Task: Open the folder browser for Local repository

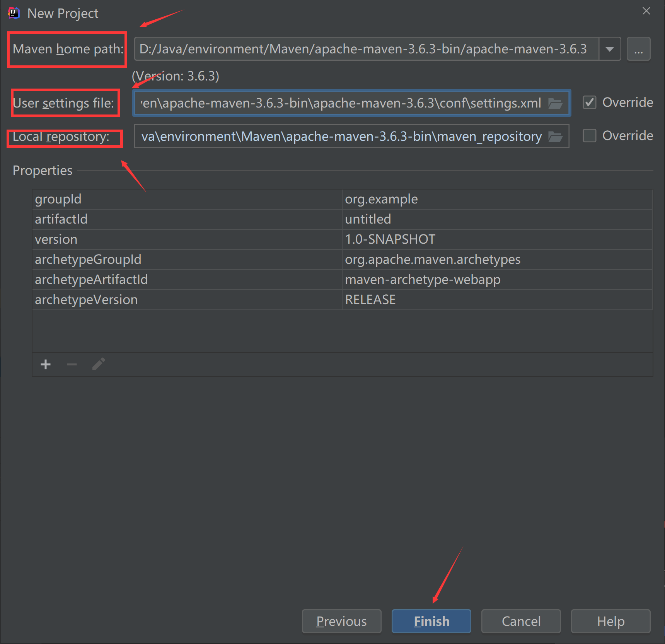Action: click(556, 137)
